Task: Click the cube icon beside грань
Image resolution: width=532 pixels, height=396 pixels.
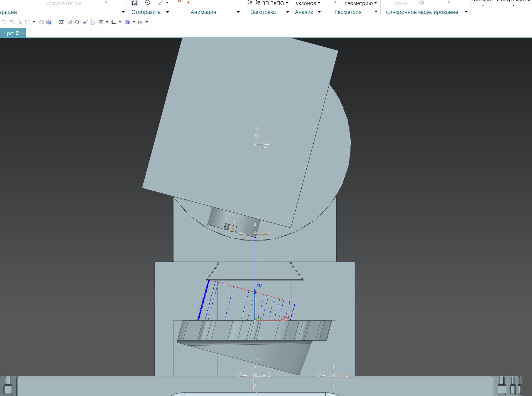Action: coord(422,3)
